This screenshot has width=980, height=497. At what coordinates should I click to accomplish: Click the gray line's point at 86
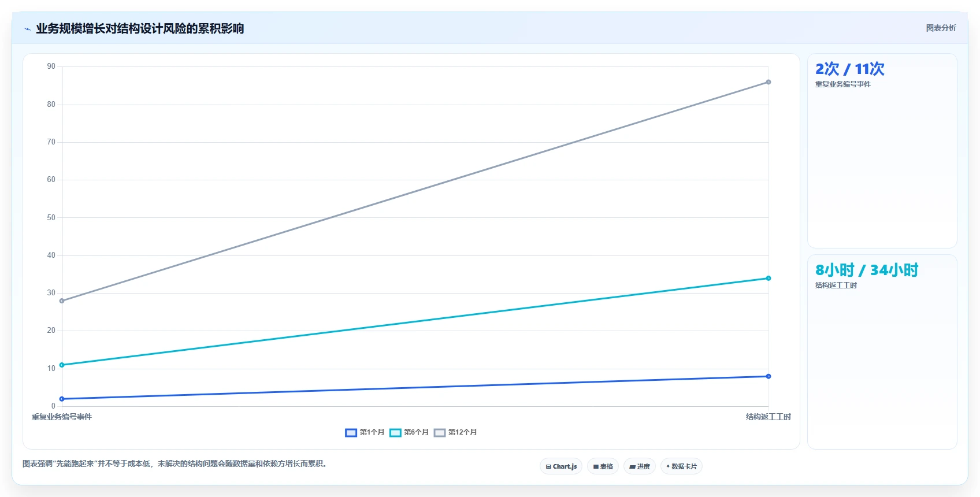point(769,82)
